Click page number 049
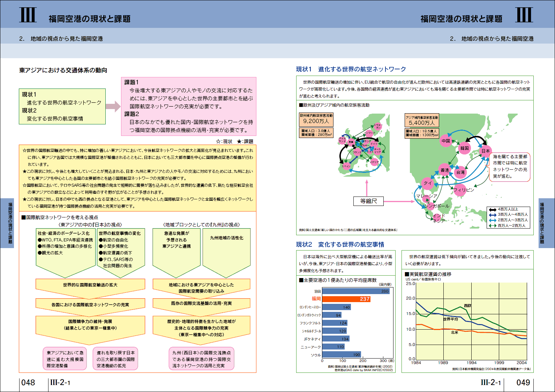555x392 pixels. (x=523, y=383)
